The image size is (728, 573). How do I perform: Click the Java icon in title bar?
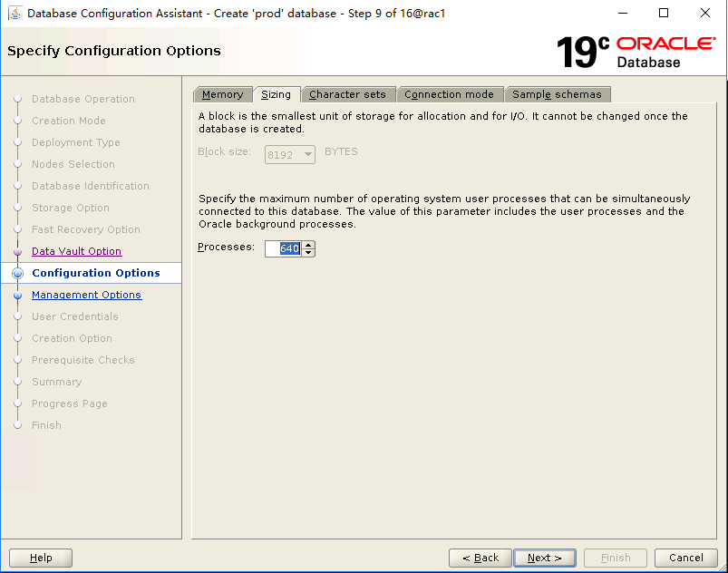coord(15,13)
